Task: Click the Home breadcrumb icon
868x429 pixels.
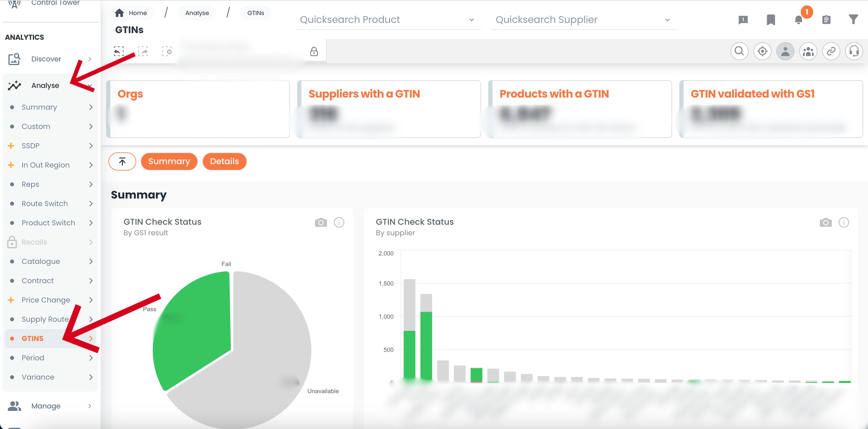Action: [x=119, y=13]
